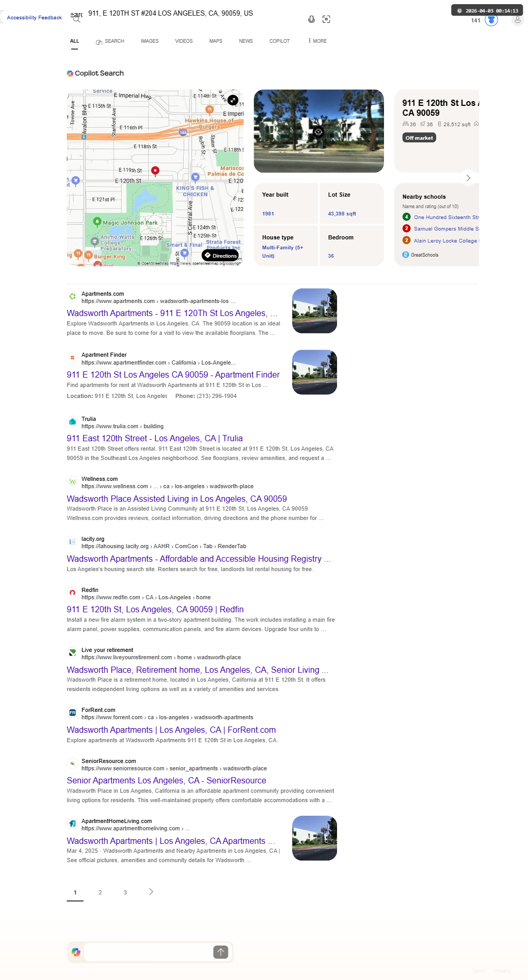
Task: Expand the map with the arrow icon
Action: [x=233, y=100]
